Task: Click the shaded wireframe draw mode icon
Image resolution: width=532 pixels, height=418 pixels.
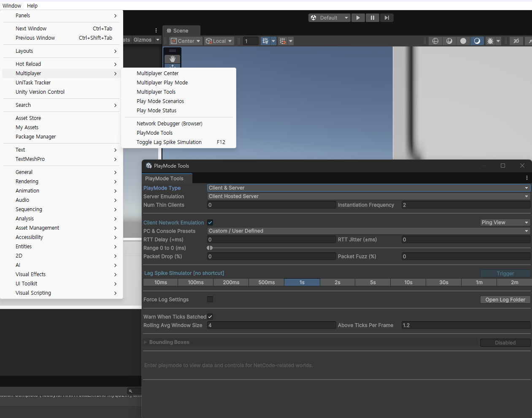Action: pyautogui.click(x=449, y=41)
